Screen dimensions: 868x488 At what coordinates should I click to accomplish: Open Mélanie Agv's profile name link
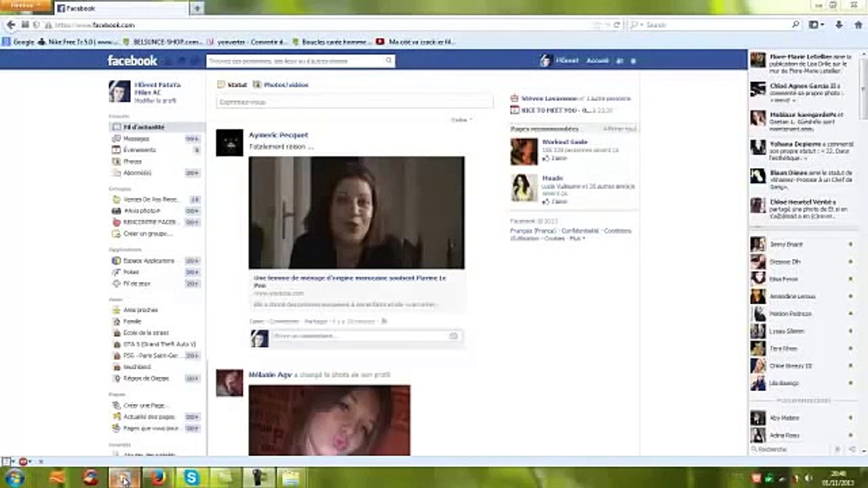(270, 374)
